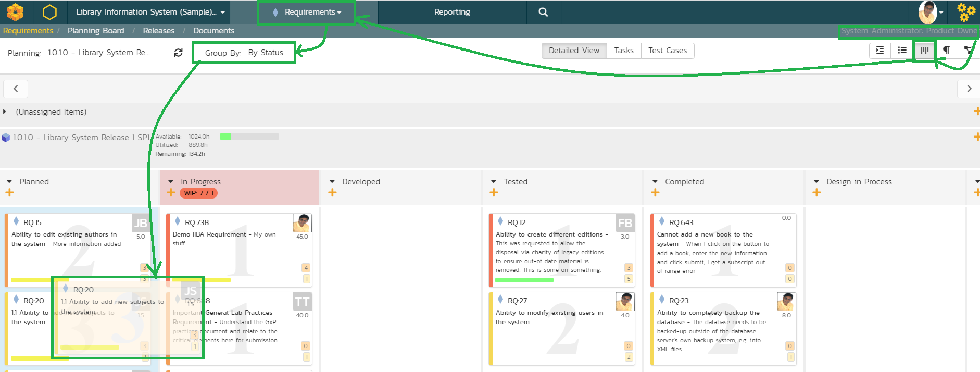Open the 1.0.1.0 Library System Release link
Image resolution: width=980 pixels, height=372 pixels.
[x=81, y=138]
